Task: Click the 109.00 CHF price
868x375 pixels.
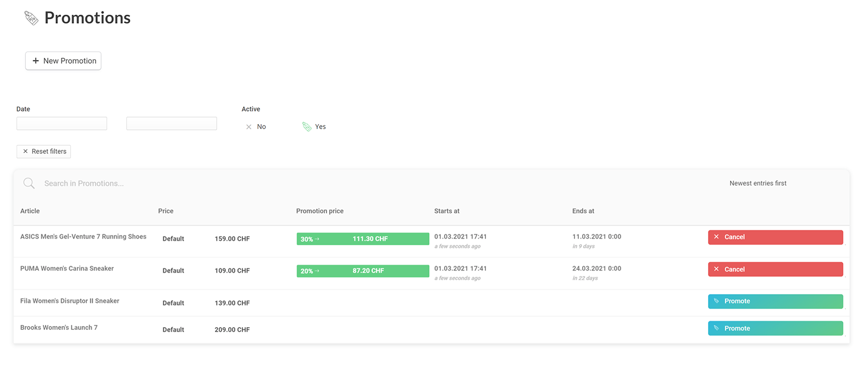Action: [x=233, y=271]
